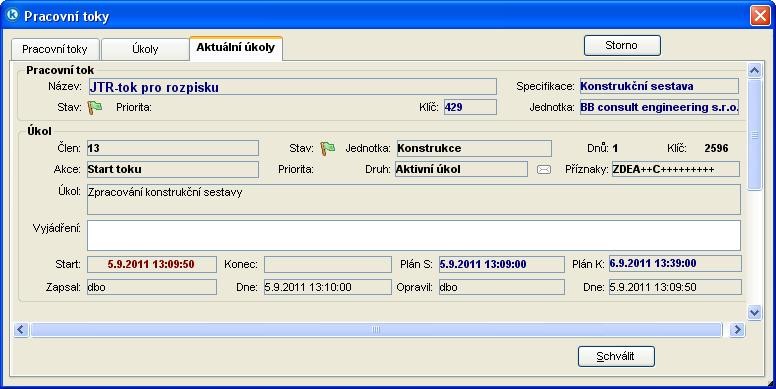Viewport: 776px width, 389px height.
Task: Click the horizontal scrollbar right arrow
Action: (737, 330)
